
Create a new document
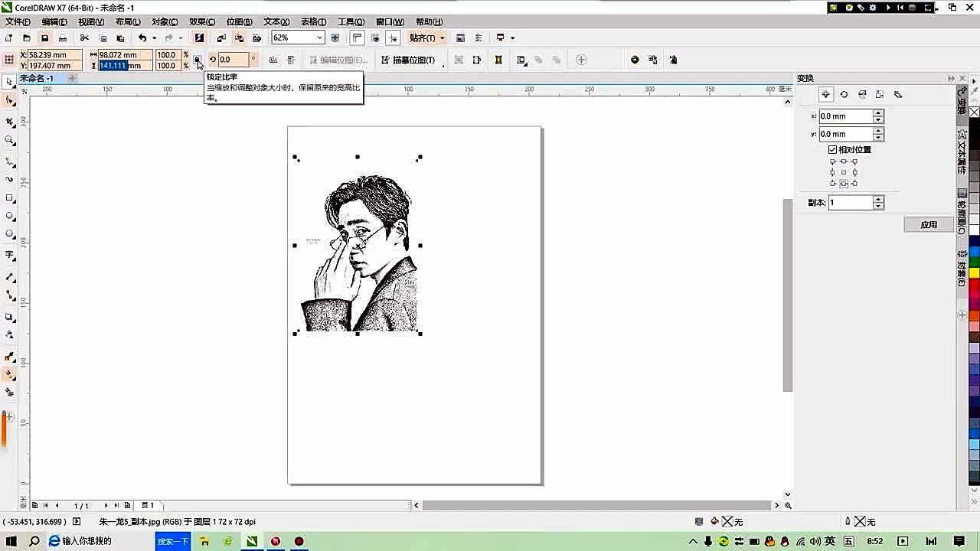tap(8, 37)
